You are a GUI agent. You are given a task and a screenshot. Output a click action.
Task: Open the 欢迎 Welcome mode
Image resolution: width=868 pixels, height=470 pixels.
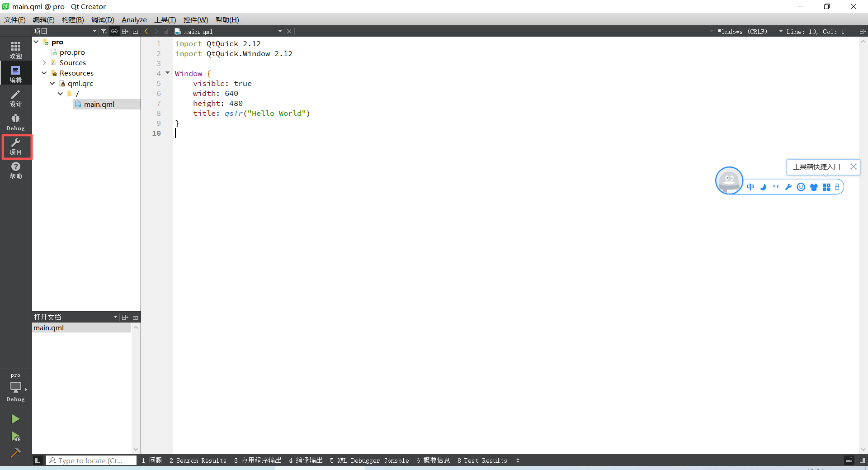point(16,50)
